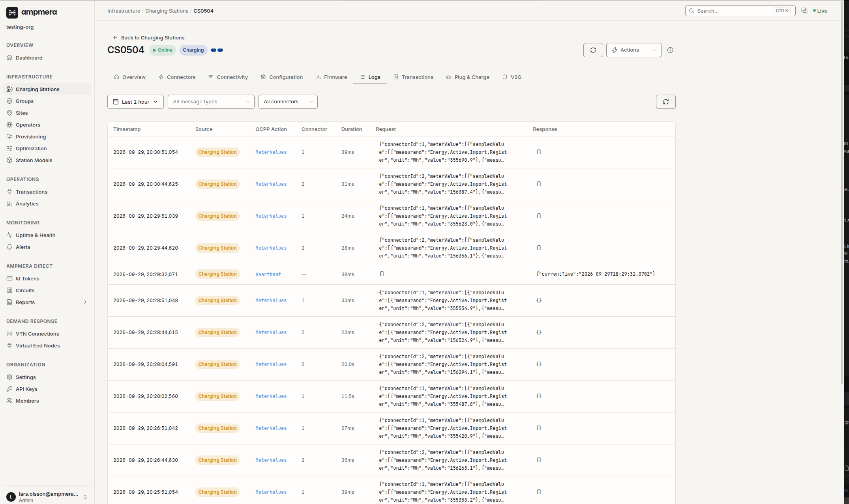Image resolution: width=849 pixels, height=504 pixels.
Task: Open the user account switcher for lars.olsson
Action: [47, 497]
